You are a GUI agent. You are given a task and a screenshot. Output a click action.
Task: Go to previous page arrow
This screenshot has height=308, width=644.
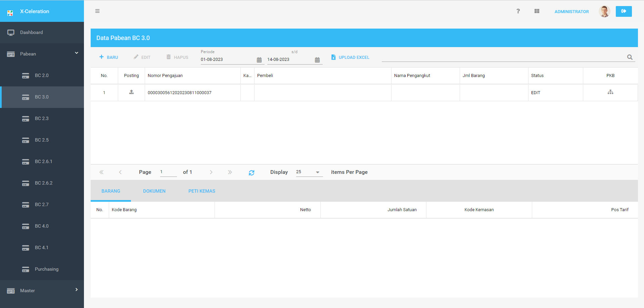point(120,172)
